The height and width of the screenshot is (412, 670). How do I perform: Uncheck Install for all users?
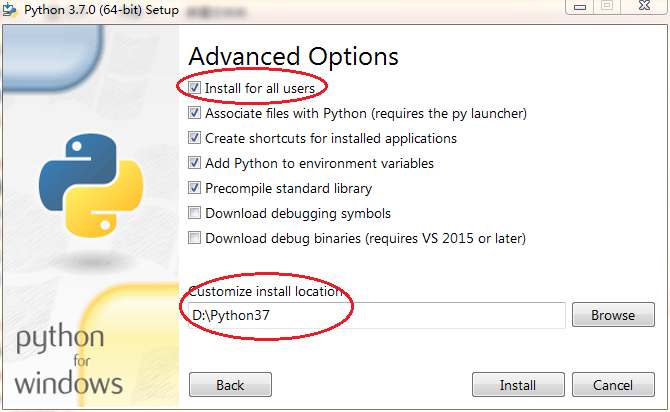pos(194,88)
